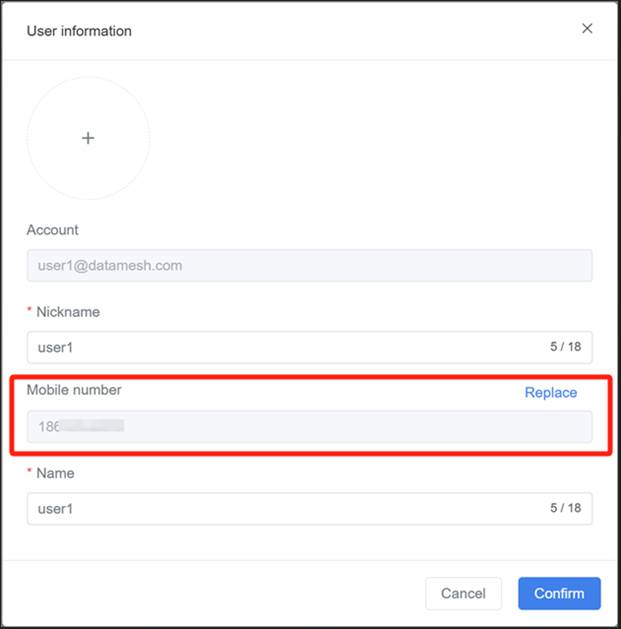Focus the Name input field
The image size is (621, 629).
[x=280, y=509]
